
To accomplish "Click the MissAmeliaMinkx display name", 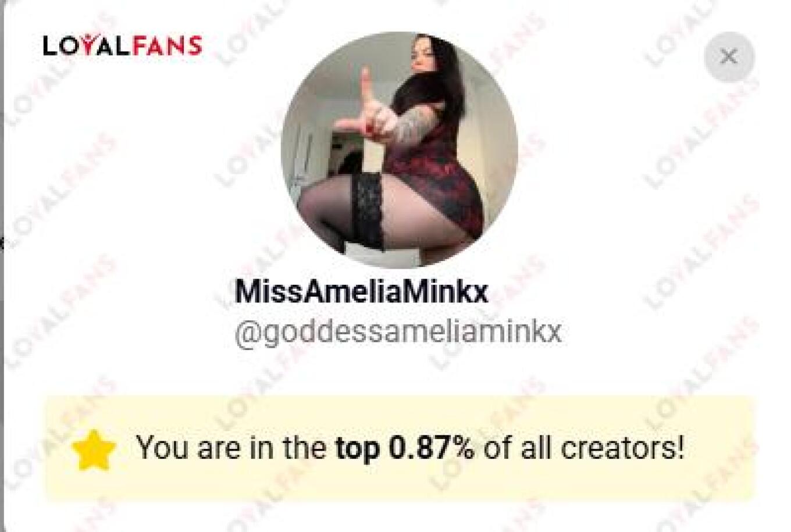I will 361,292.
